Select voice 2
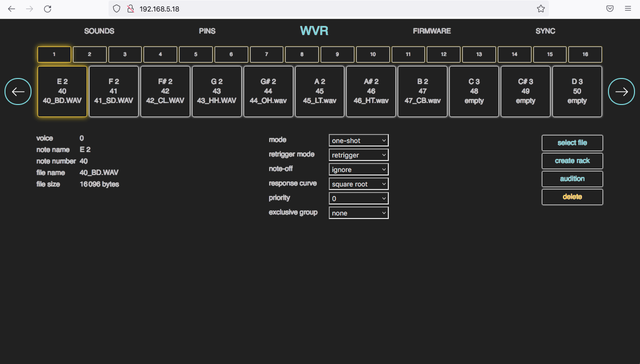This screenshot has height=364, width=640. click(x=90, y=54)
